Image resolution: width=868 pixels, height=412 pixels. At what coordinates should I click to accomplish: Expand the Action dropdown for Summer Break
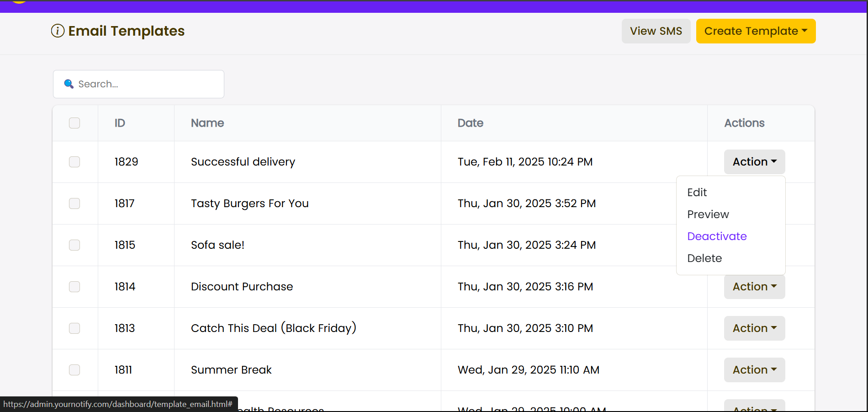point(754,370)
